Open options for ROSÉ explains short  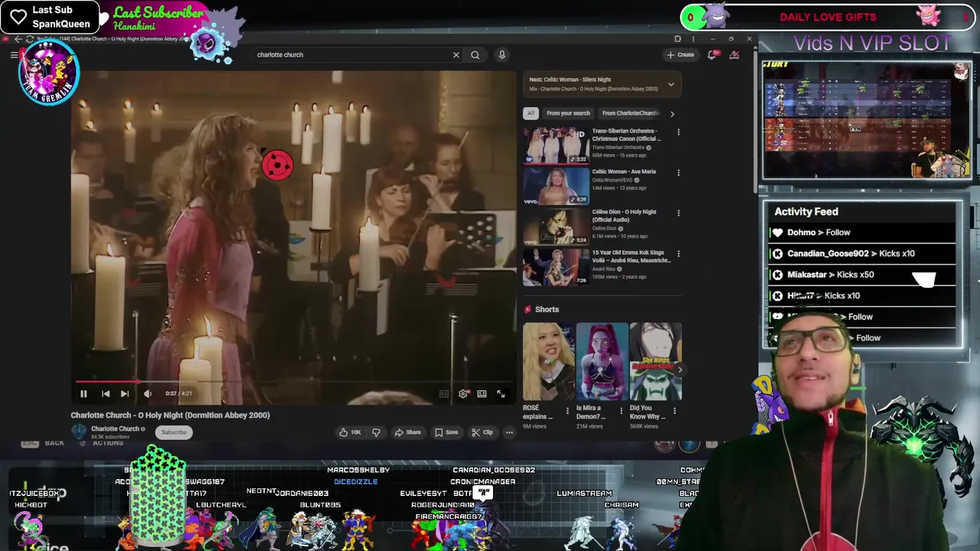click(x=567, y=411)
